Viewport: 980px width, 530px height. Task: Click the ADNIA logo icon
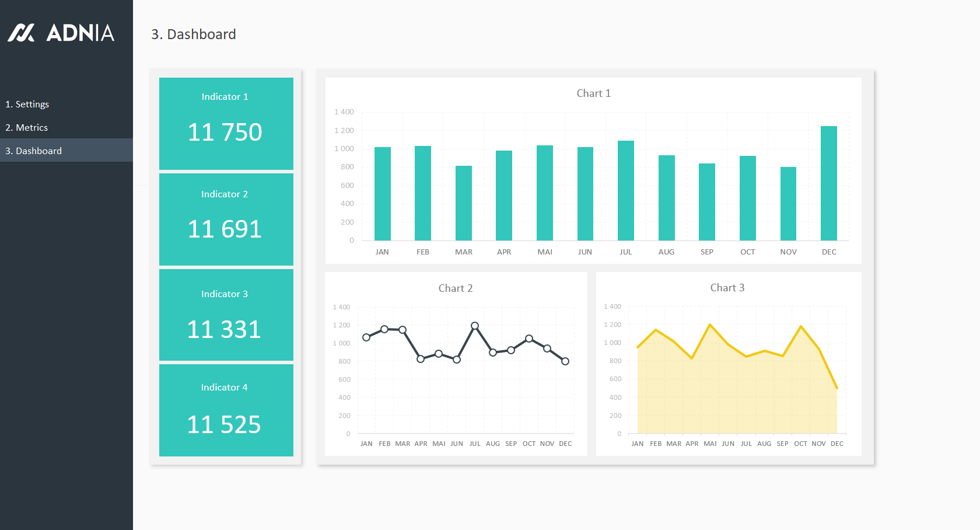click(21, 33)
